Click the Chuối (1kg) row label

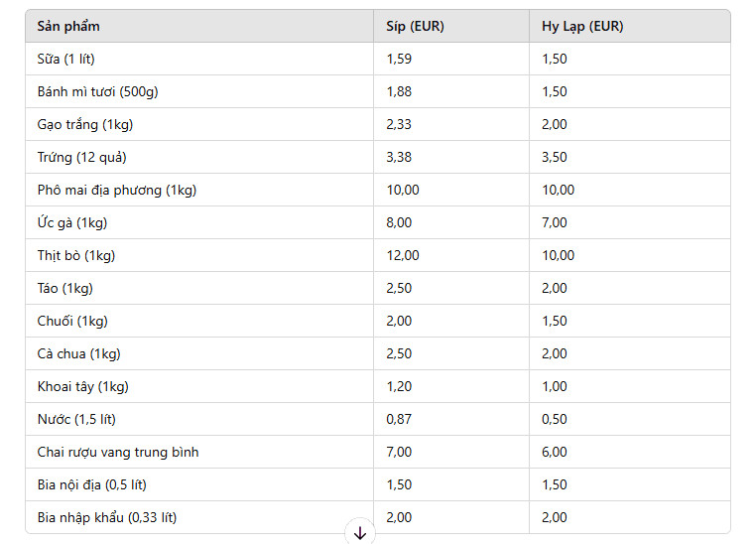coord(72,322)
